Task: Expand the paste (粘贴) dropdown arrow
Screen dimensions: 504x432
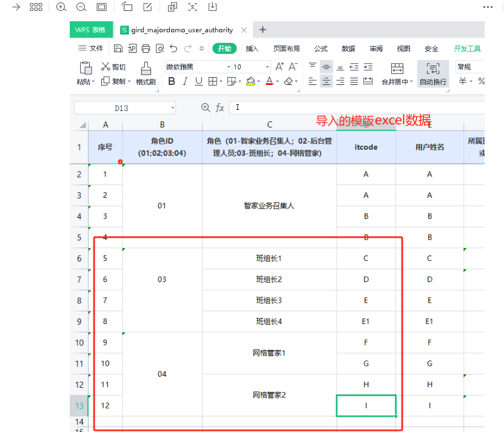Action: tap(93, 82)
